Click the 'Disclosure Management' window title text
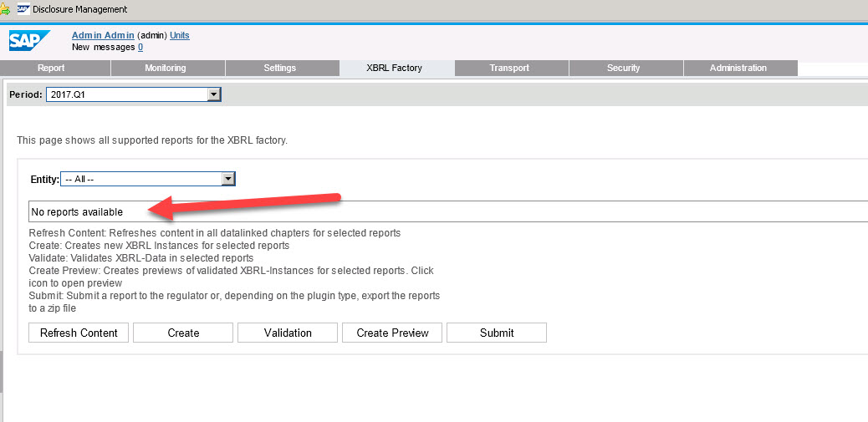This screenshot has height=422, width=868. (79, 9)
